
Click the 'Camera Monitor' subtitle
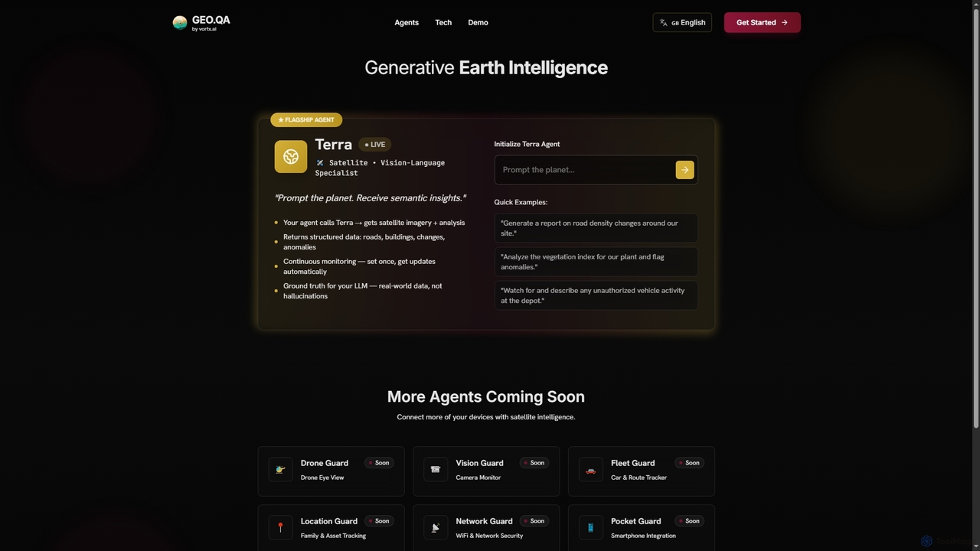click(478, 478)
